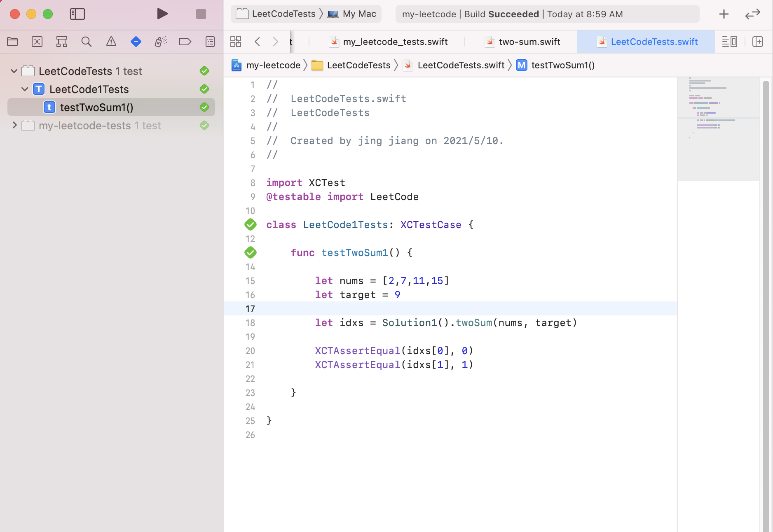Image resolution: width=773 pixels, height=532 pixels.
Task: Open the Report navigator
Action: click(210, 42)
